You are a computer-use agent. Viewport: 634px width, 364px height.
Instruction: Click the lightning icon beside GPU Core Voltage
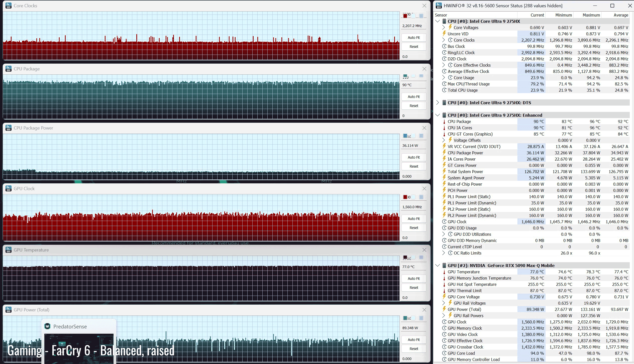pos(444,297)
